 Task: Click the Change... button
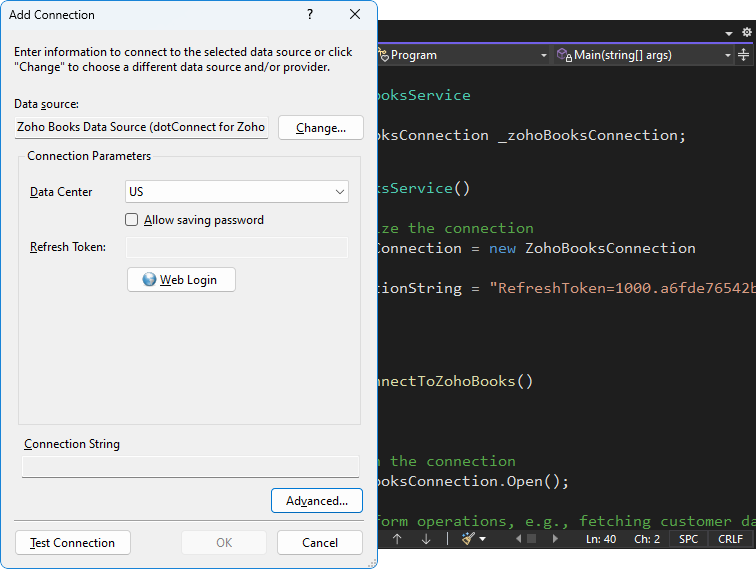coord(321,128)
